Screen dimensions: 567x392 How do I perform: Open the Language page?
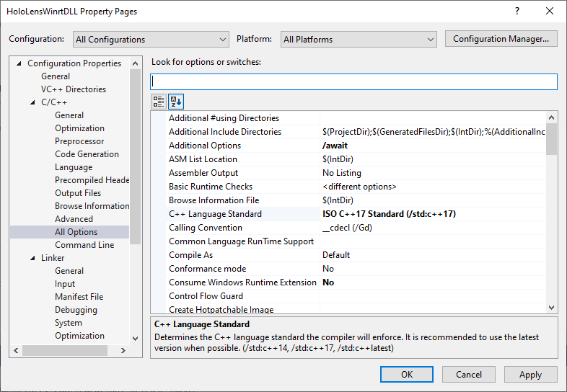tap(74, 167)
